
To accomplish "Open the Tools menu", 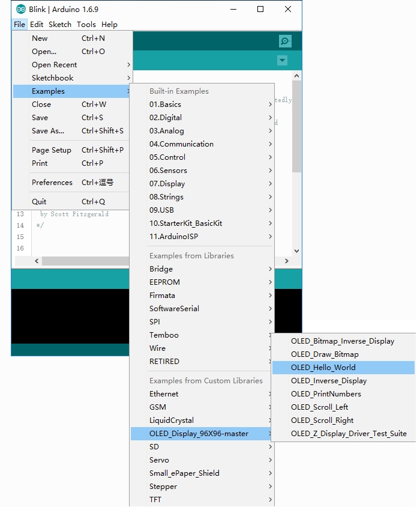I will pyautogui.click(x=86, y=25).
